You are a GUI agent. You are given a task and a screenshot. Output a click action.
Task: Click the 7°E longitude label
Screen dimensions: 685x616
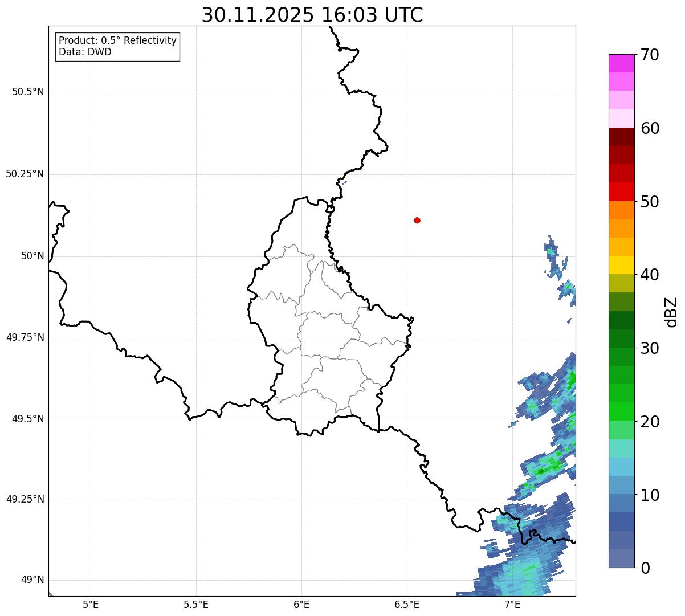(x=512, y=605)
